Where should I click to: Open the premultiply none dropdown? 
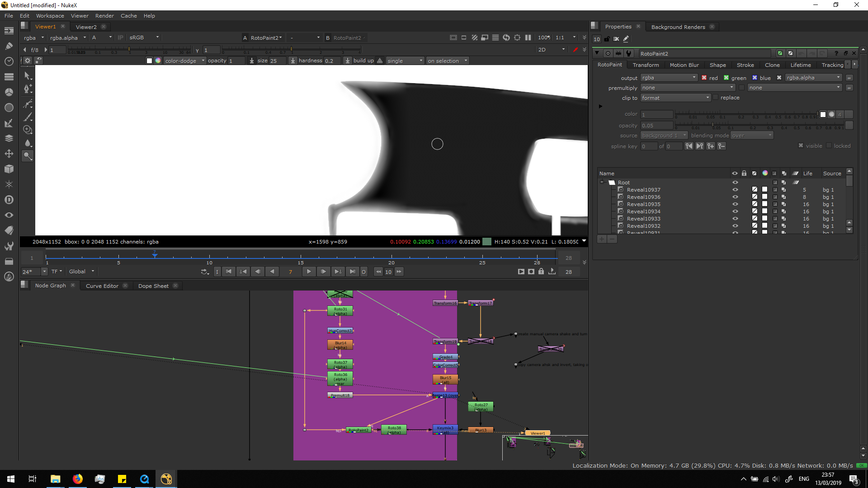(687, 88)
